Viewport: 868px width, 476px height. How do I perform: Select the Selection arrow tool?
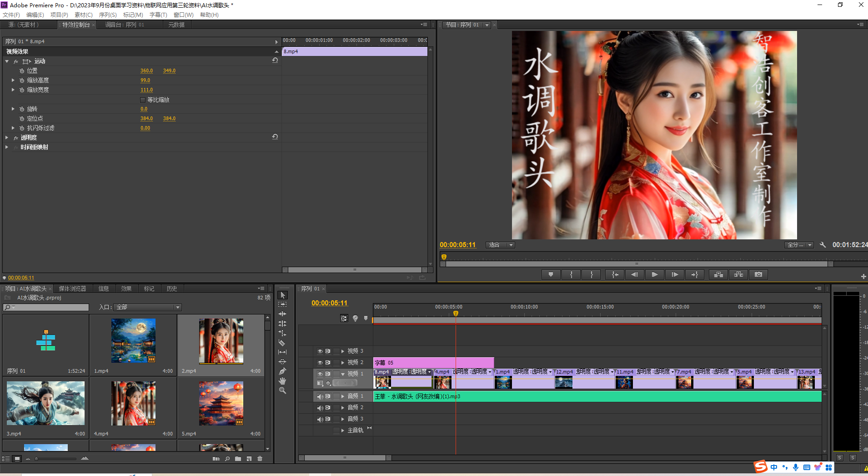point(282,295)
